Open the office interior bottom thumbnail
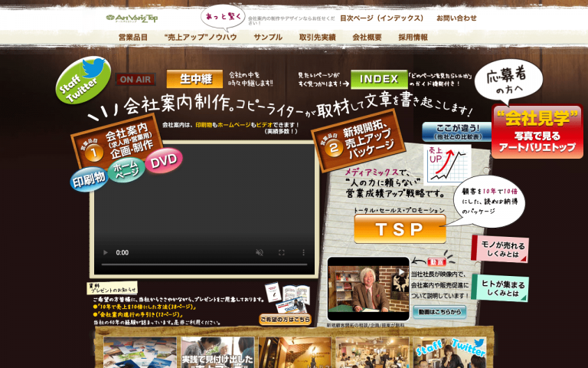This screenshot has height=368, width=588. pyautogui.click(x=372, y=352)
